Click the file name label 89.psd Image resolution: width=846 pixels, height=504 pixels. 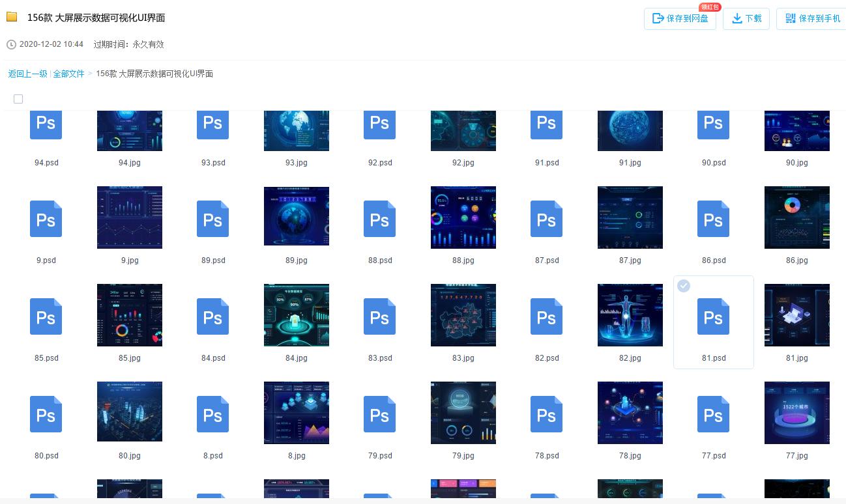[x=213, y=260]
